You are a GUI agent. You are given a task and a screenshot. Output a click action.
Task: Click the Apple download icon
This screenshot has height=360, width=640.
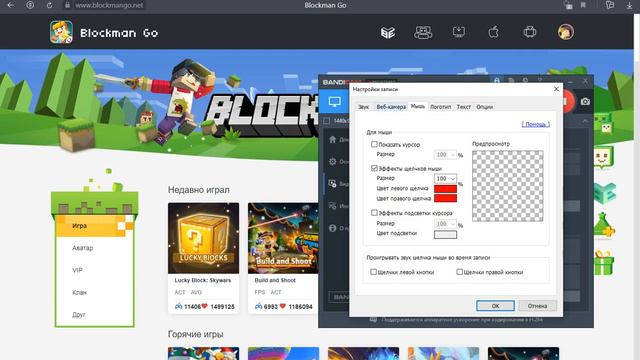pos(493,32)
